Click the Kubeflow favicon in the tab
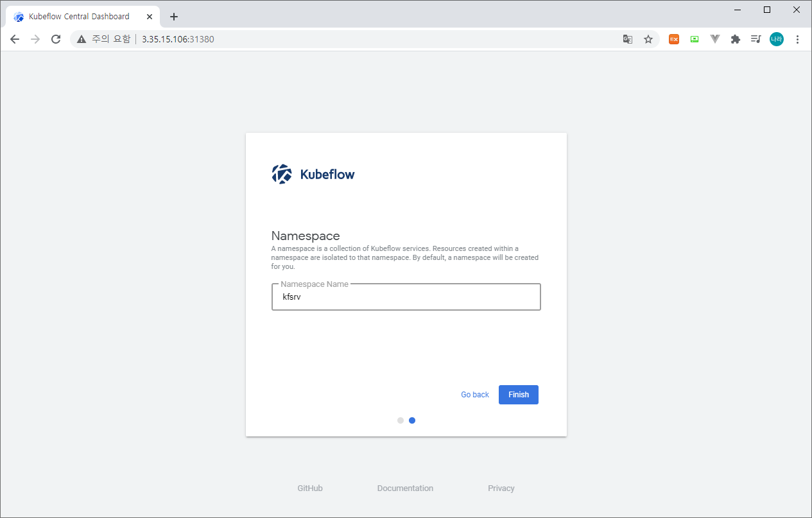 (19, 17)
